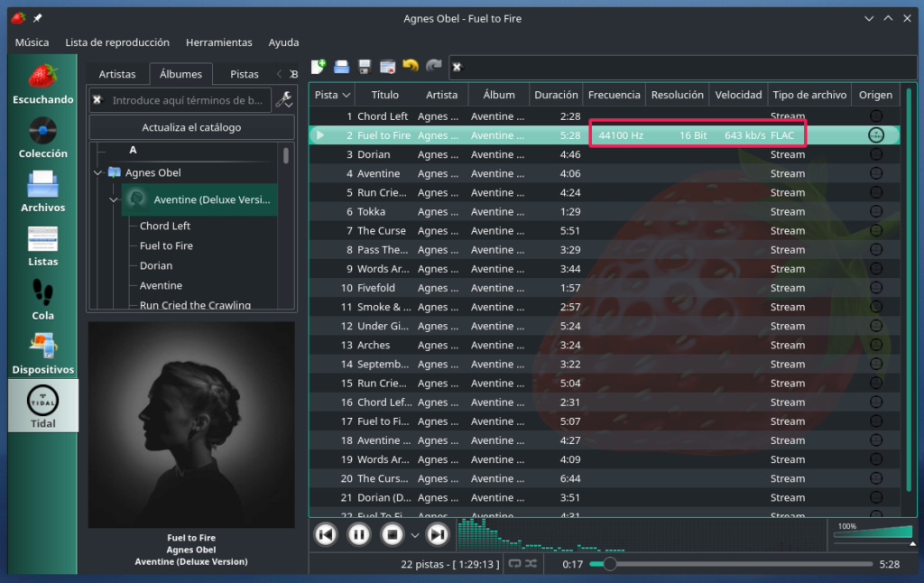The image size is (924, 583).
Task: Clear the playlist with the toolbar icon
Action: [x=387, y=67]
